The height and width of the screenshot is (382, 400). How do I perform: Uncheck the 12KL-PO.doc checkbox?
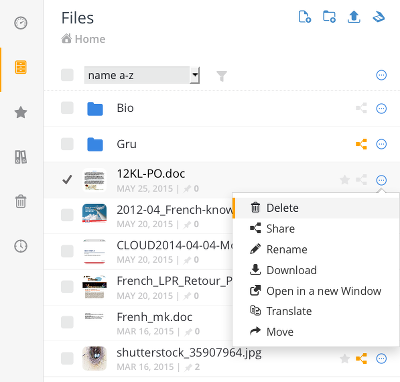67,180
